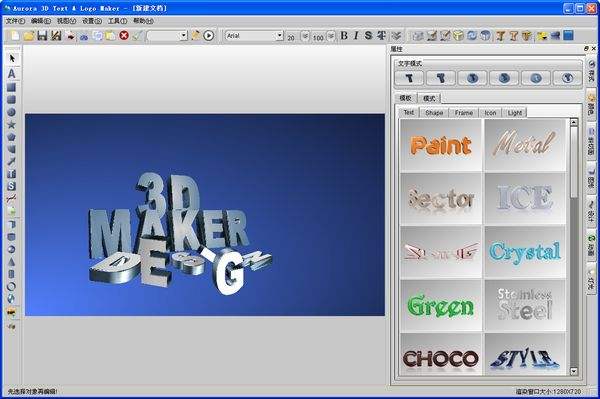The width and height of the screenshot is (600, 399).
Task: Click the 3D MAKER DESIGN canvas
Action: 205,215
